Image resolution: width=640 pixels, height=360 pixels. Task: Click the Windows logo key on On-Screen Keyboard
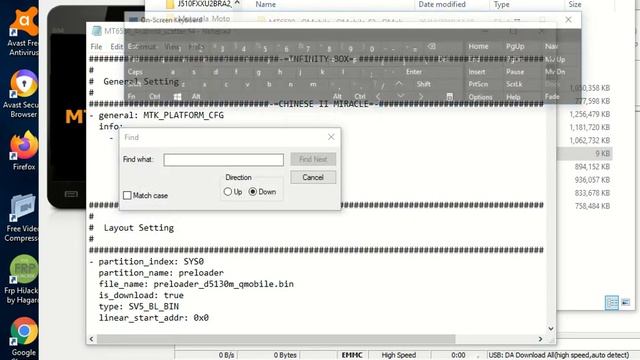coord(177,97)
